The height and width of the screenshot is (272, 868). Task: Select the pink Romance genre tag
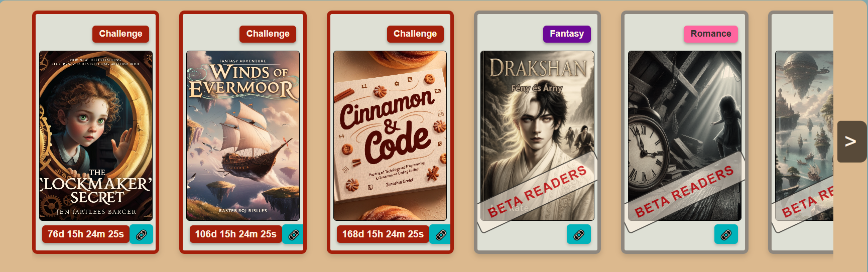tap(711, 34)
